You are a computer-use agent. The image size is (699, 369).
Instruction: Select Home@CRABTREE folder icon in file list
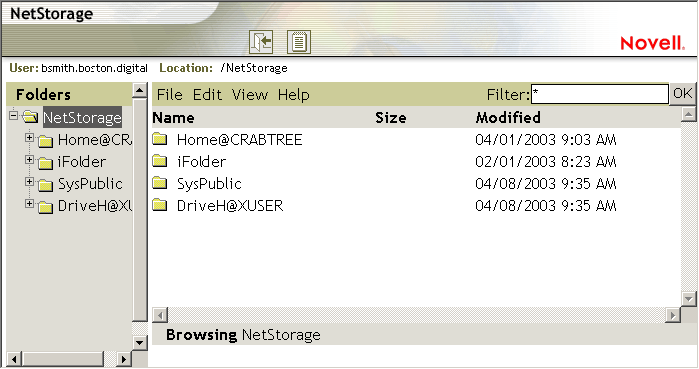pyautogui.click(x=160, y=139)
